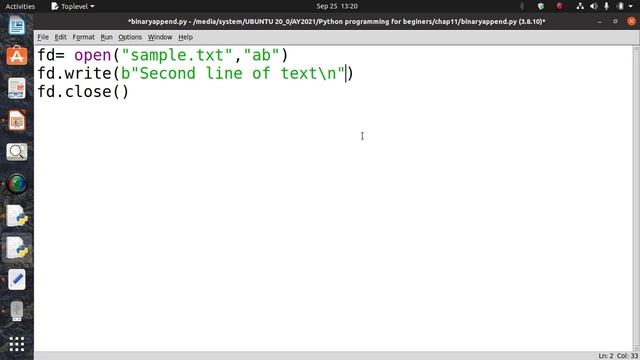Click the open keyword in line one
640x360 pixels.
(93, 55)
